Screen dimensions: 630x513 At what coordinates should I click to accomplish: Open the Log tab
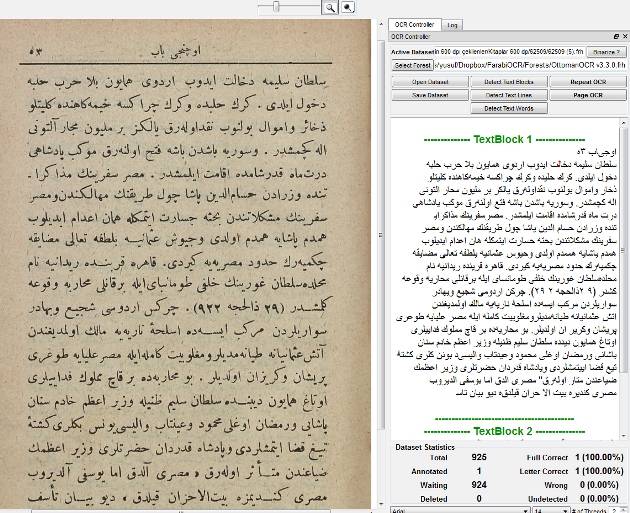point(453,24)
